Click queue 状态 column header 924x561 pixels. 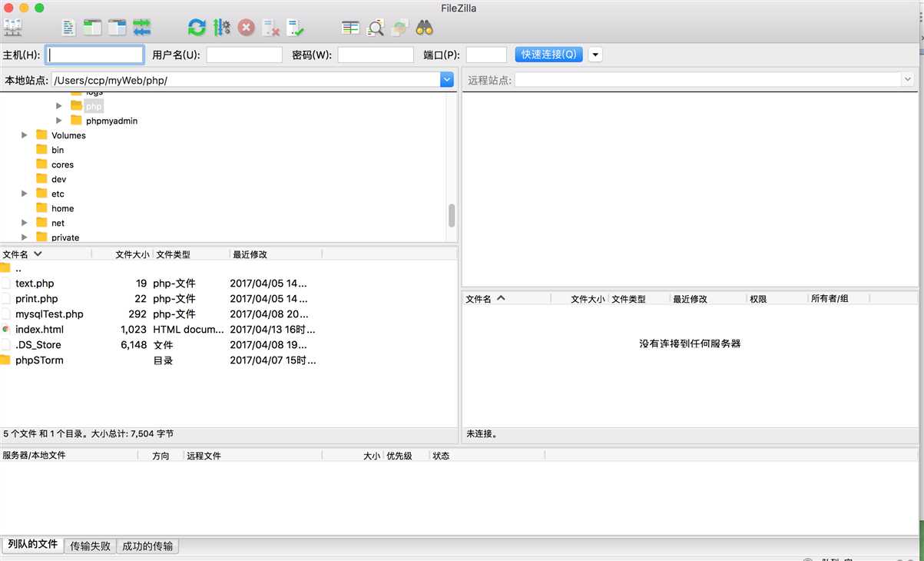tap(487, 456)
